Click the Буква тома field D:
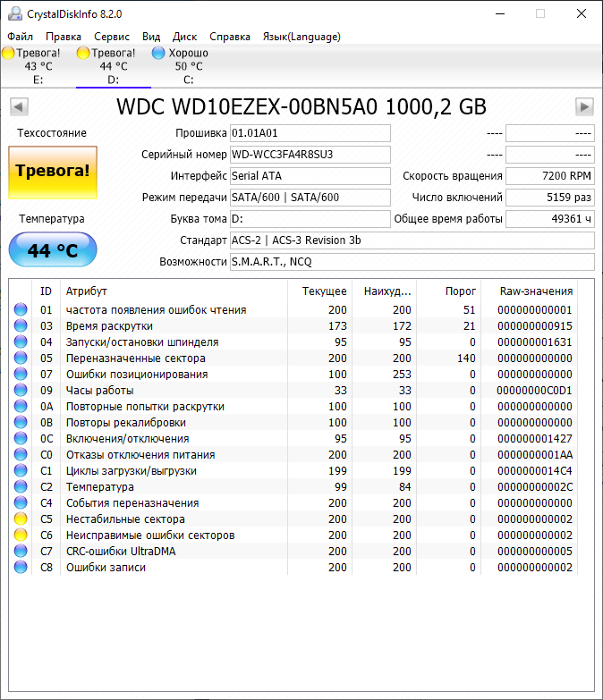 (310, 219)
